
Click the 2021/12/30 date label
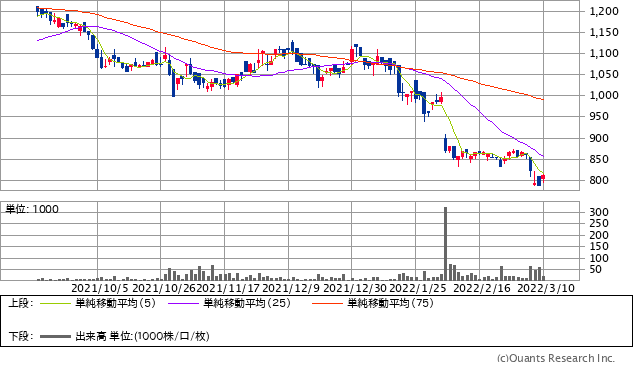tap(355, 288)
